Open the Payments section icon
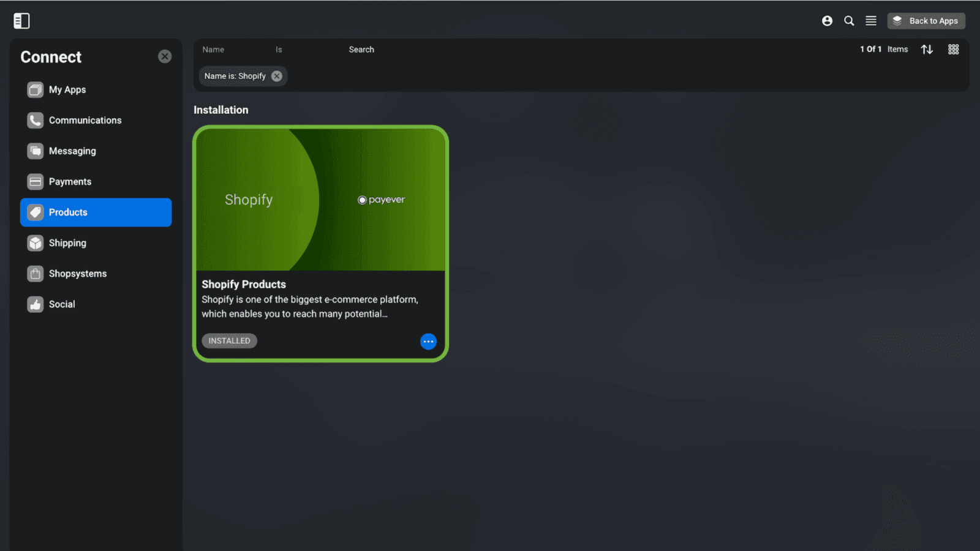 [35, 181]
